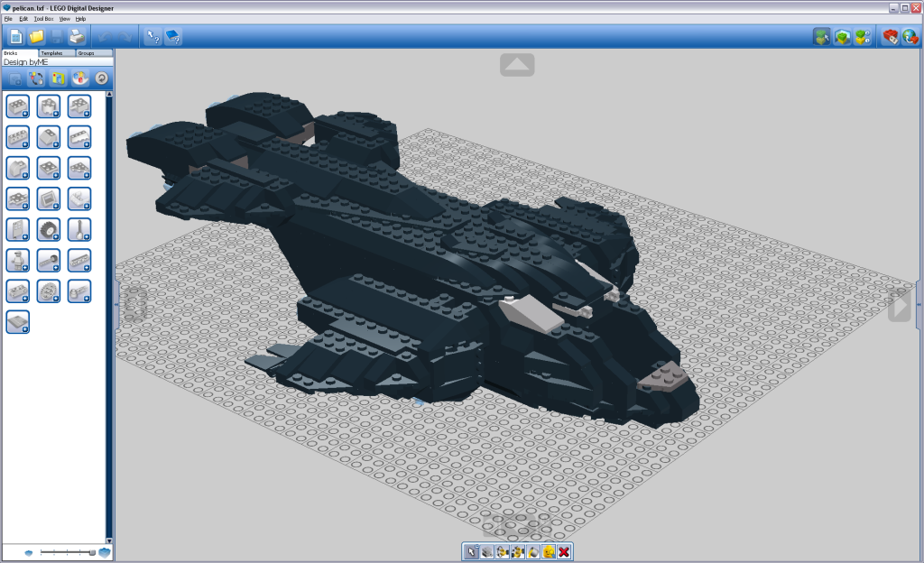Open the help book icon
Viewport: 924px width, 563px height.
173,36
